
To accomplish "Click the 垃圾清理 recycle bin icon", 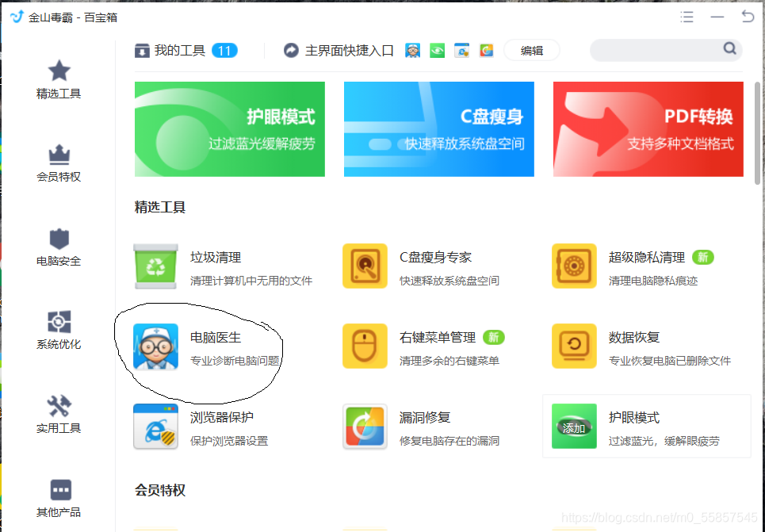I will 155,266.
